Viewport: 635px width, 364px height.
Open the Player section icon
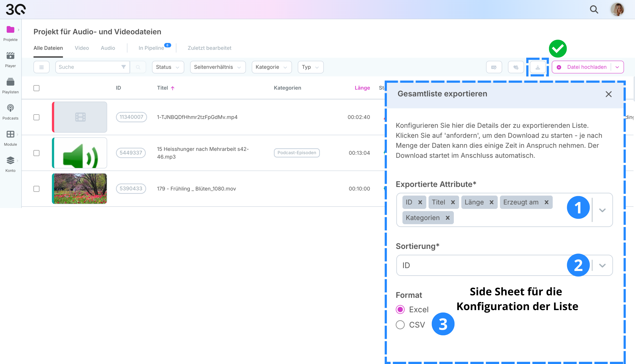(10, 56)
